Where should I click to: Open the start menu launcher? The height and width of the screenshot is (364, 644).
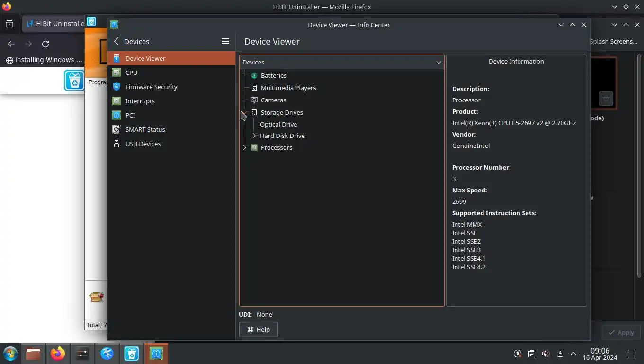tap(10, 354)
